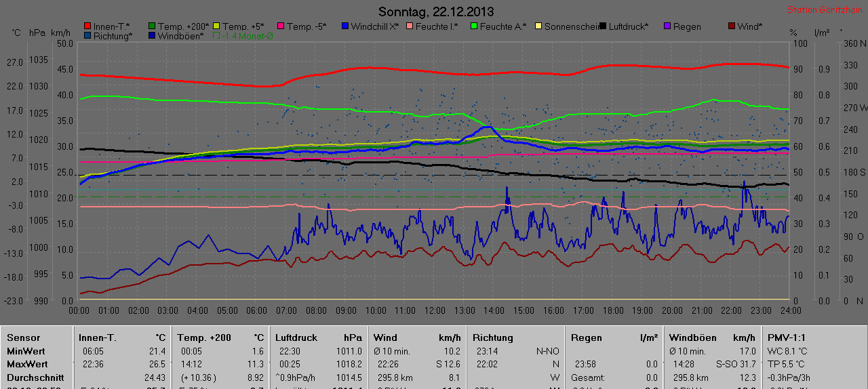Click the '360 N' direction axis label
Image resolution: width=868 pixels, height=389 pixels.
point(854,43)
